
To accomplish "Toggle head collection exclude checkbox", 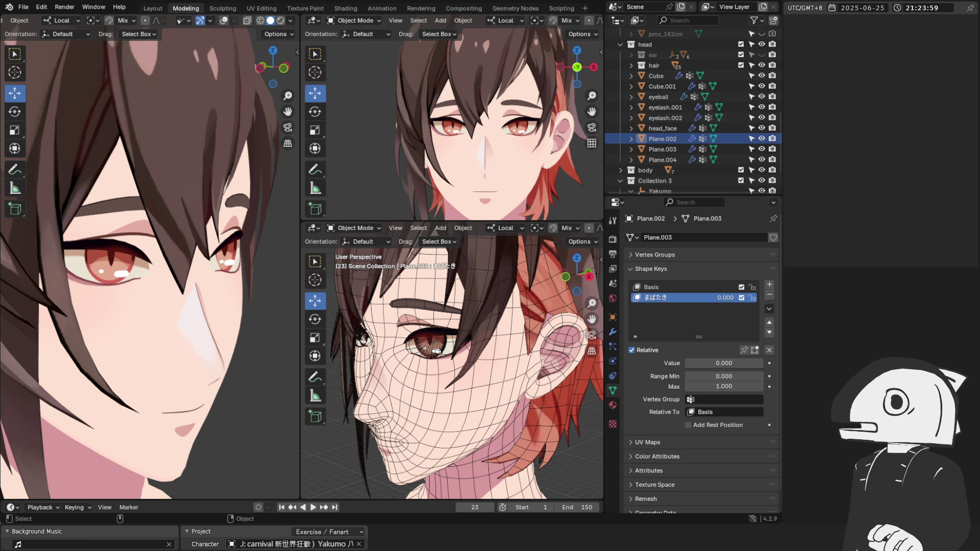I will click(741, 44).
